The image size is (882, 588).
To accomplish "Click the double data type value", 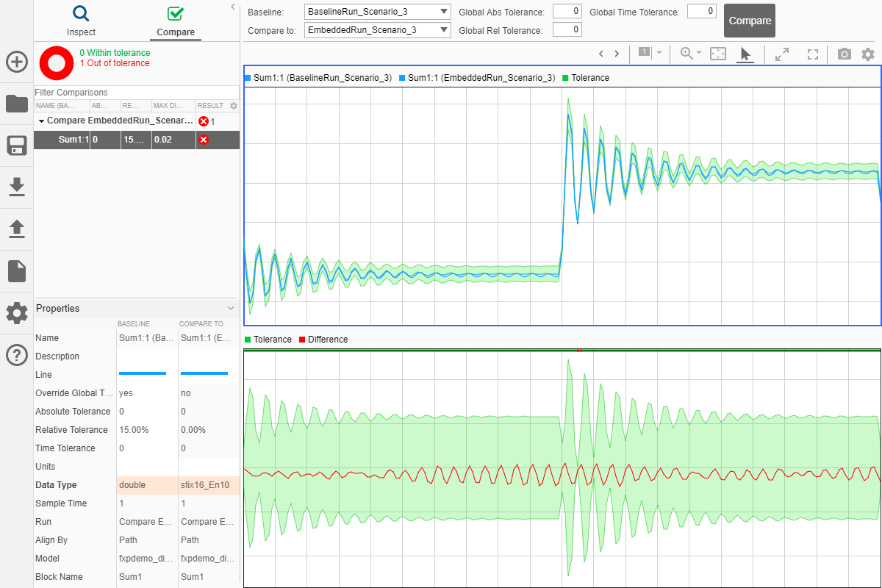I will 132,485.
